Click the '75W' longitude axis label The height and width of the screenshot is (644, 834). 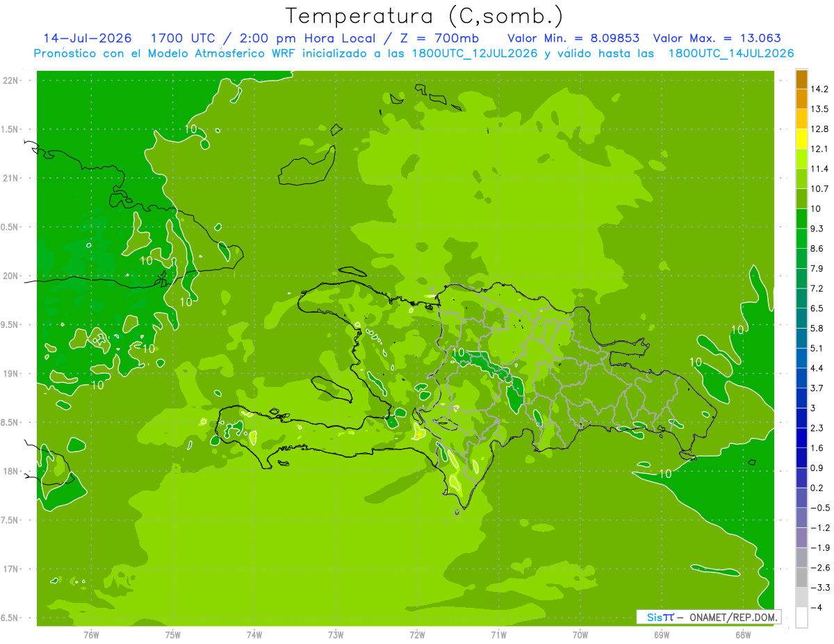click(173, 635)
